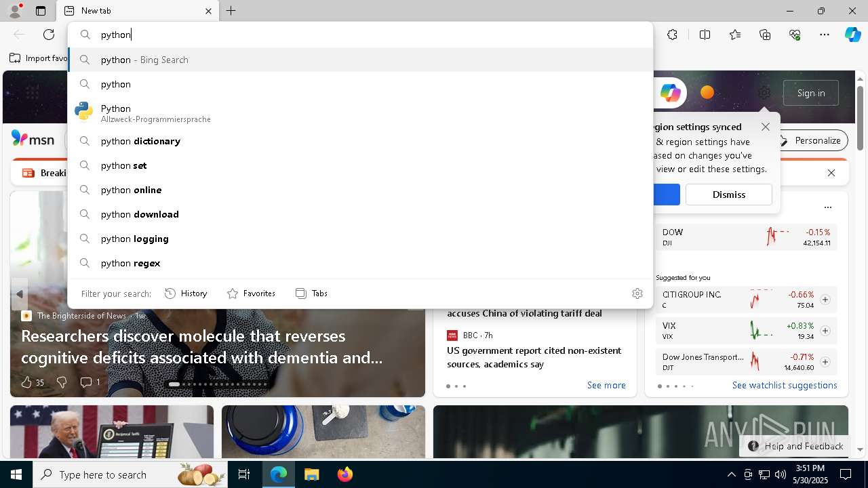The height and width of the screenshot is (488, 868).
Task: Launch Firefox from taskbar
Action: point(344,474)
